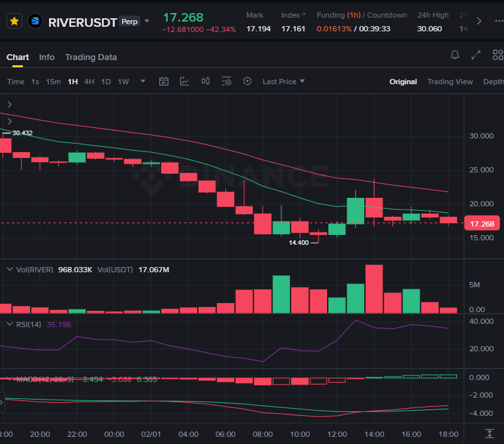Open the RIVERUSDT pair selector dropdown arrow
This screenshot has width=504, height=444.
click(147, 22)
